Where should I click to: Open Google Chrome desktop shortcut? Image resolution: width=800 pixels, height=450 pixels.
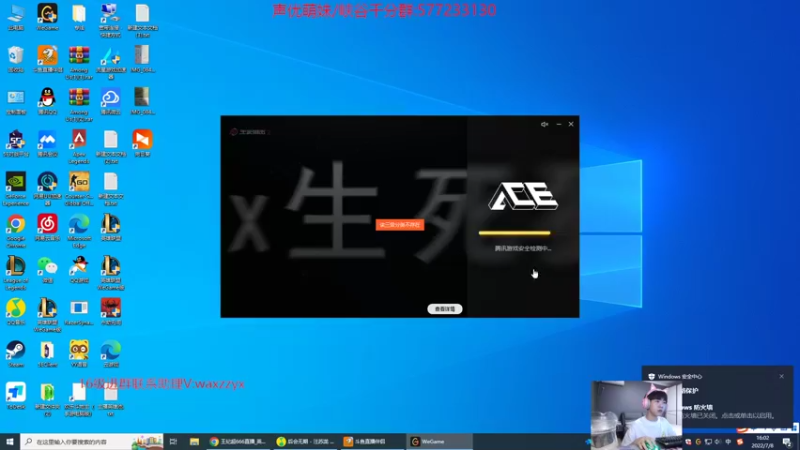click(x=16, y=231)
